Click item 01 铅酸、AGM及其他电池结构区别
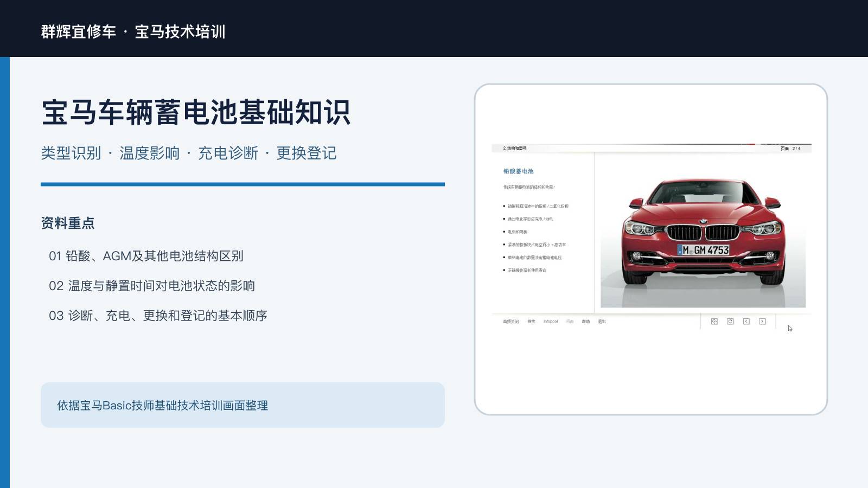 [x=146, y=256]
